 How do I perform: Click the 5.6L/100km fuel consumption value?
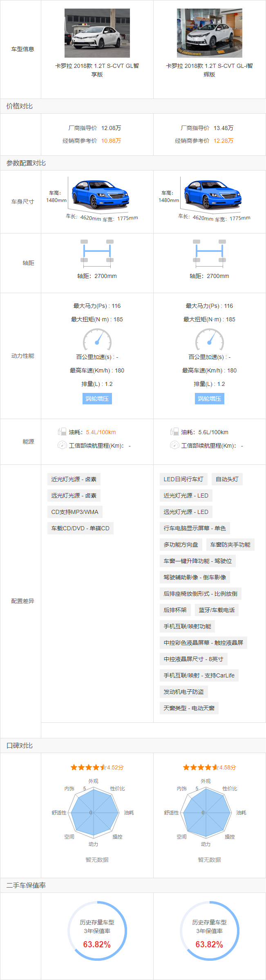click(x=213, y=432)
